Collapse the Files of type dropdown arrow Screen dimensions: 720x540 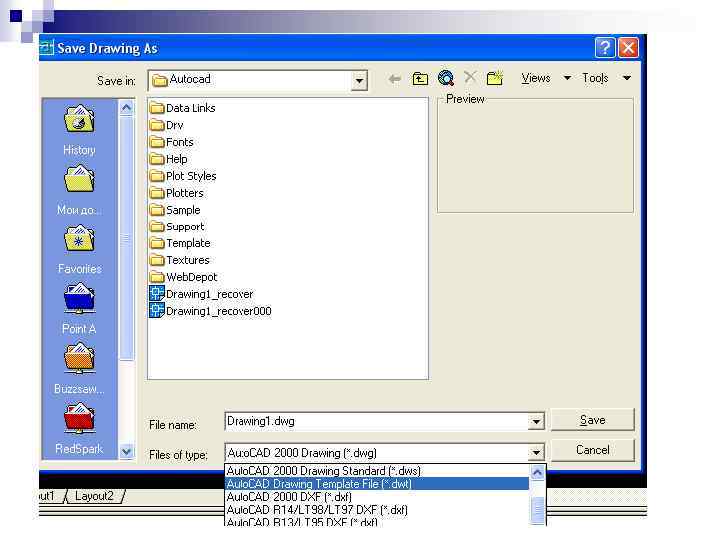536,453
